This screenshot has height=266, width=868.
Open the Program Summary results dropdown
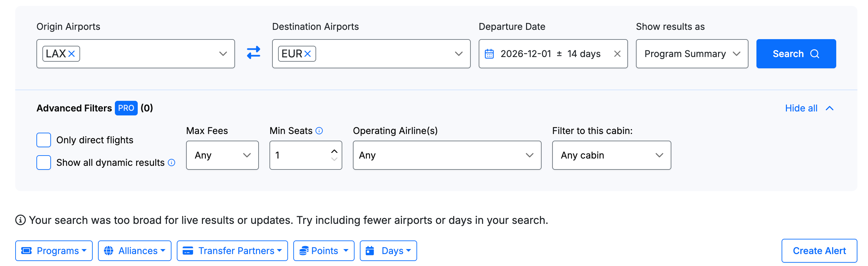[x=692, y=54]
